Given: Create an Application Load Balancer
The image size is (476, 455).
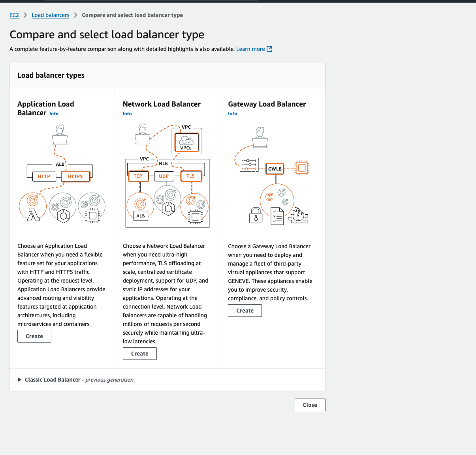Looking at the screenshot, I should (x=34, y=336).
